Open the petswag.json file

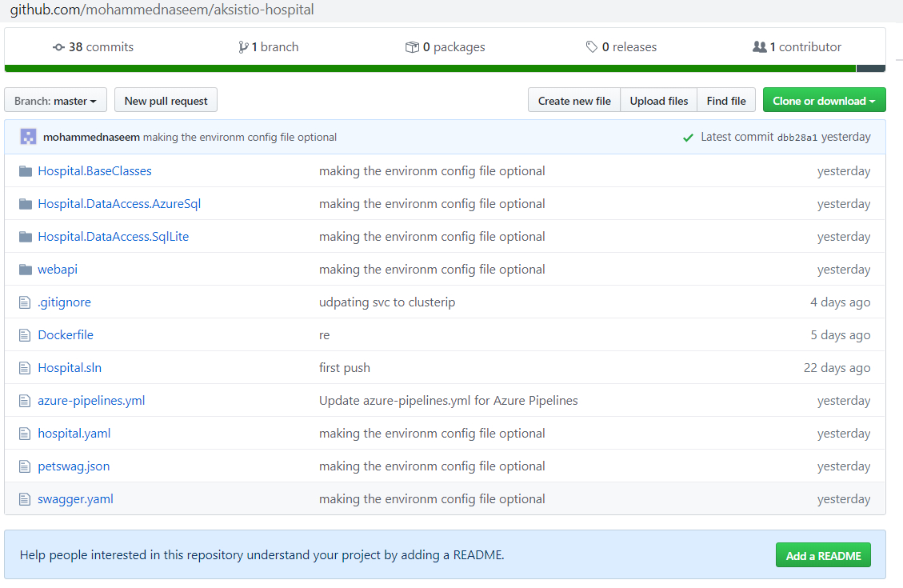click(x=74, y=466)
